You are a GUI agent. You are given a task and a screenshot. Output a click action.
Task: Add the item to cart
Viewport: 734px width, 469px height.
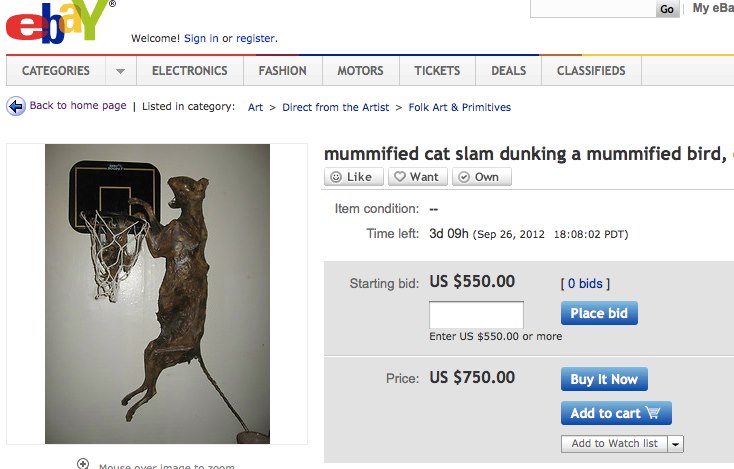point(615,413)
